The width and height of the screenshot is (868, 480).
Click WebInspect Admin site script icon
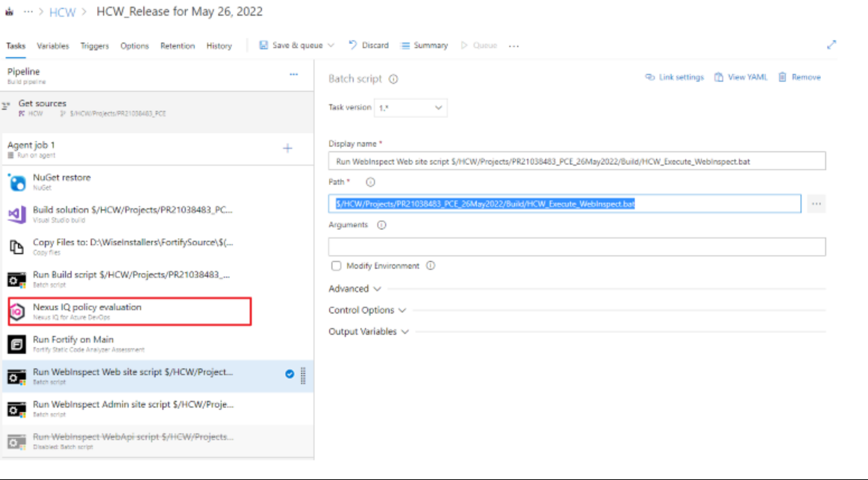[16, 409]
